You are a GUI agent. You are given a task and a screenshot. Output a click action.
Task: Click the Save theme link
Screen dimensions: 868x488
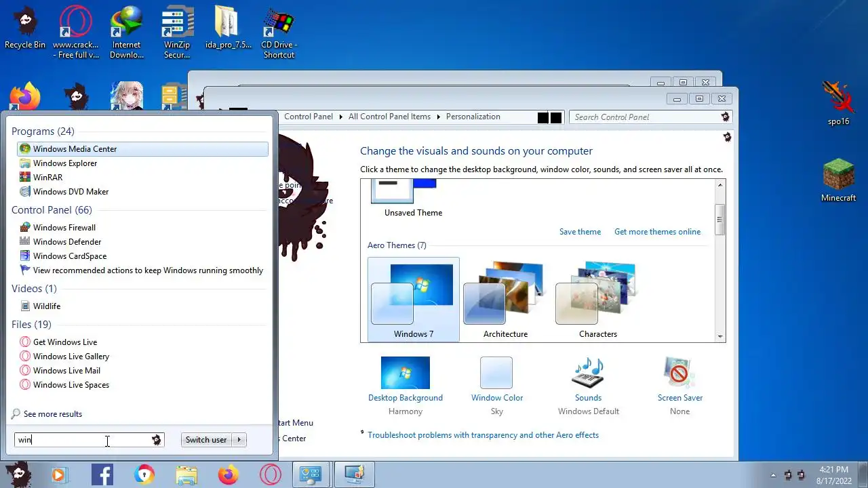[580, 231]
